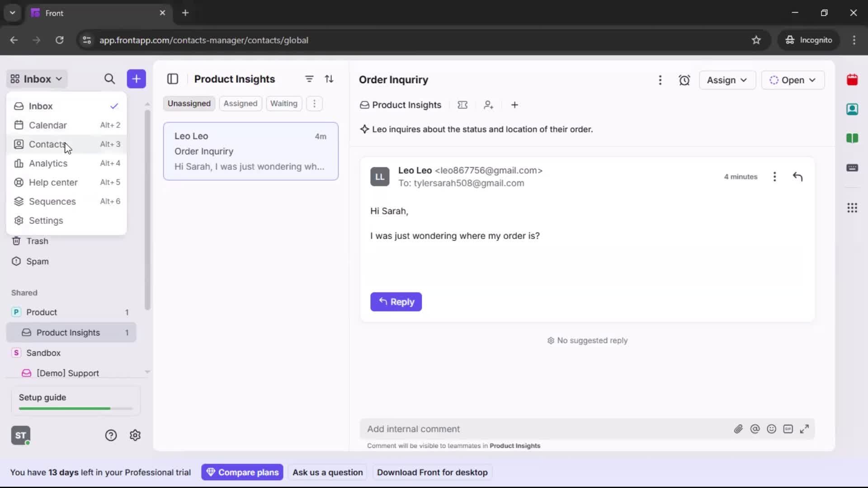Toggle the conversation list panel layout
The image size is (868, 488).
click(173, 79)
